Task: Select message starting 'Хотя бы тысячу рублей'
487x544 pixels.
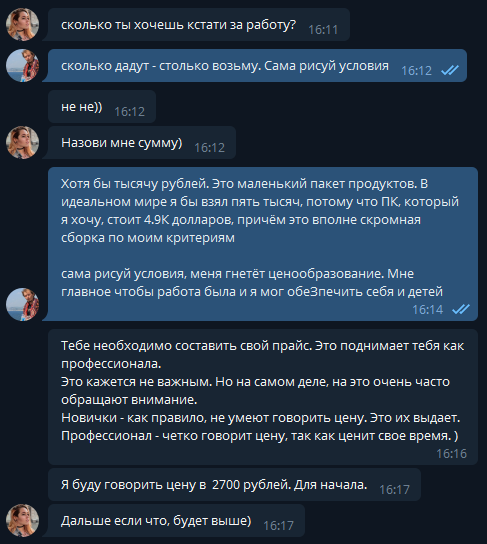Action: pos(263,244)
